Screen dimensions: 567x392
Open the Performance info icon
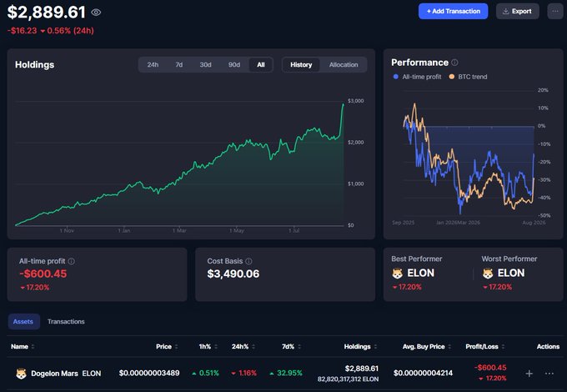(454, 63)
